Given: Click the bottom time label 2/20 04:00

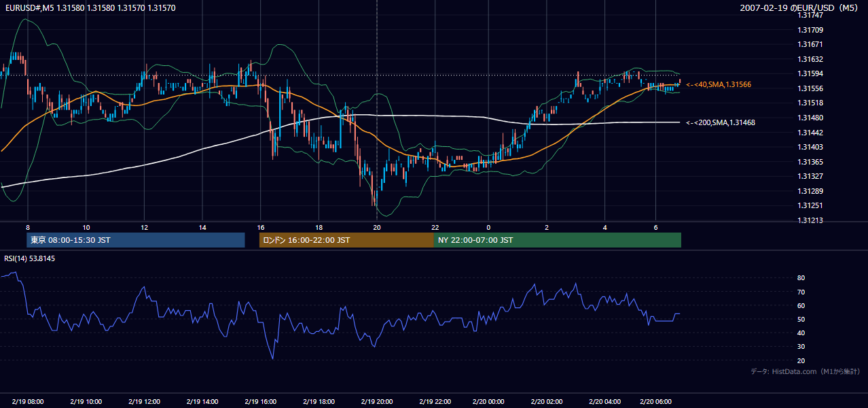Looking at the screenshot, I should click(x=604, y=402).
